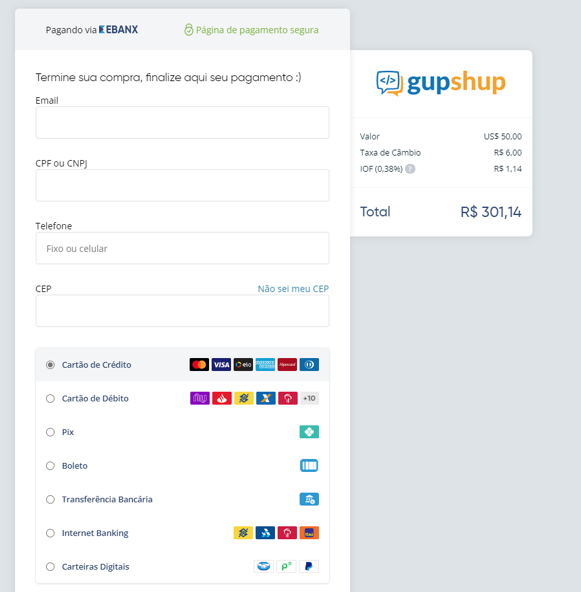Click the PayPal wallet icon
Screen dimensions: 581x592
309,566
